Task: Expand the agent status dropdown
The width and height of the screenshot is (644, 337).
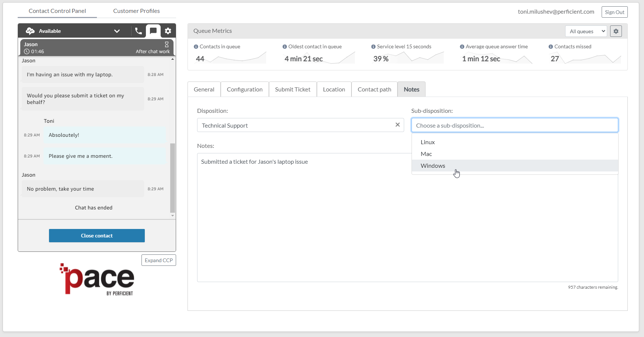Action: pyautogui.click(x=117, y=31)
